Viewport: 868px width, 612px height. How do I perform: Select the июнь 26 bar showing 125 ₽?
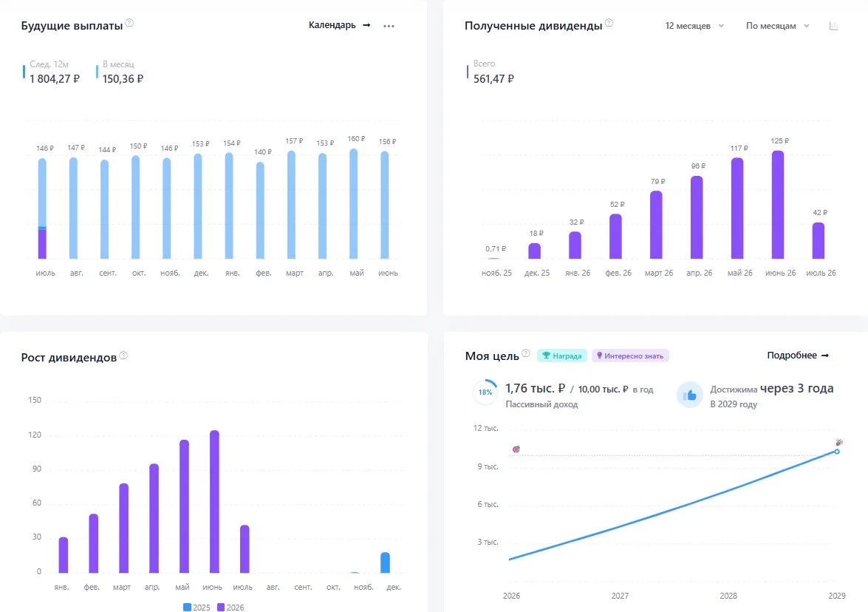coord(778,205)
